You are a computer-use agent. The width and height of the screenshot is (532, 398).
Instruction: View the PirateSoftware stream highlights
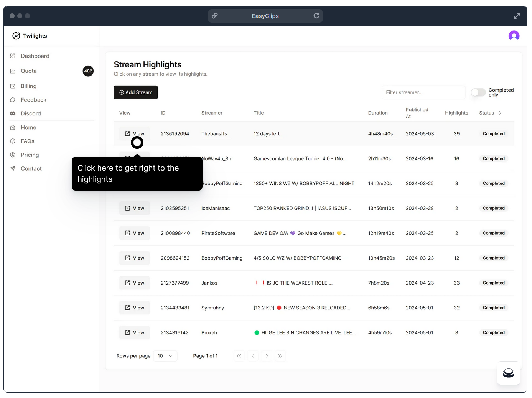coord(135,233)
